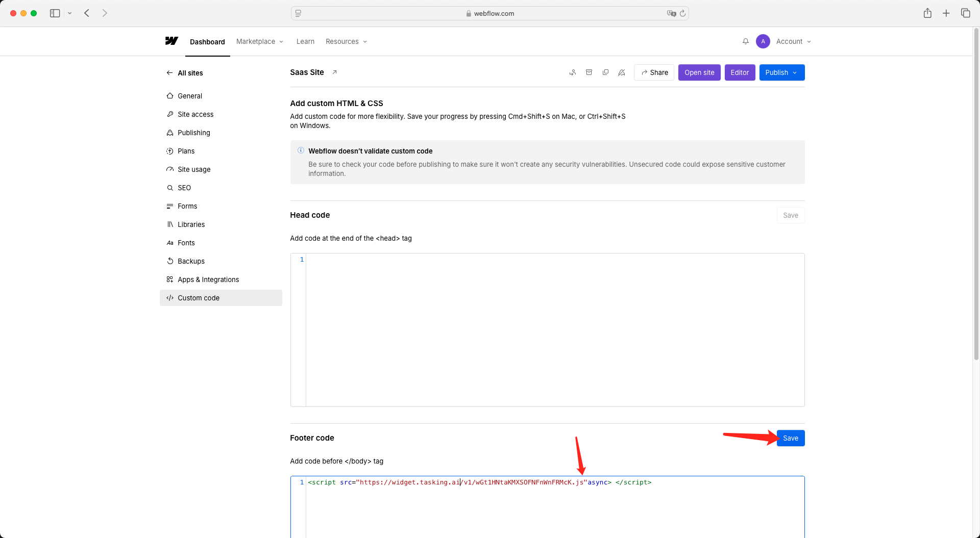This screenshot has height=538, width=980.
Task: Open Apps & Integrations settings
Action: click(220, 279)
